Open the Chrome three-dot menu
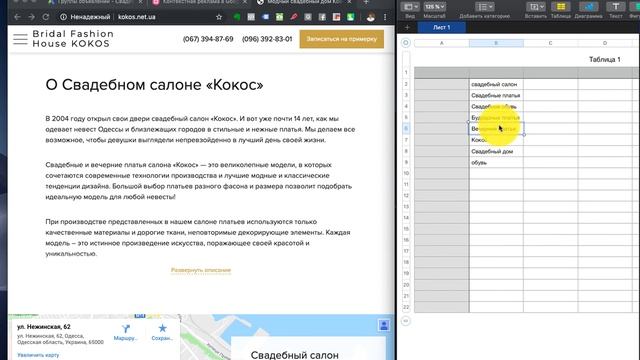640x360 pixels. pos(385,17)
